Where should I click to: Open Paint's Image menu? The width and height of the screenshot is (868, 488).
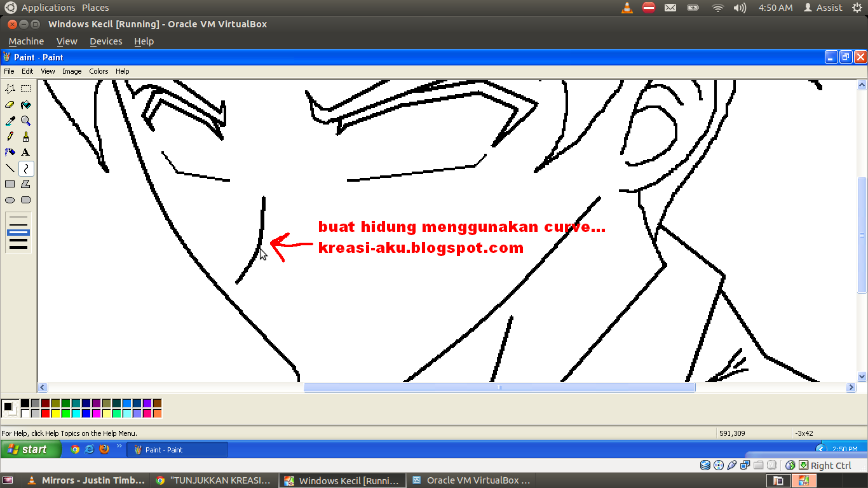(72, 71)
